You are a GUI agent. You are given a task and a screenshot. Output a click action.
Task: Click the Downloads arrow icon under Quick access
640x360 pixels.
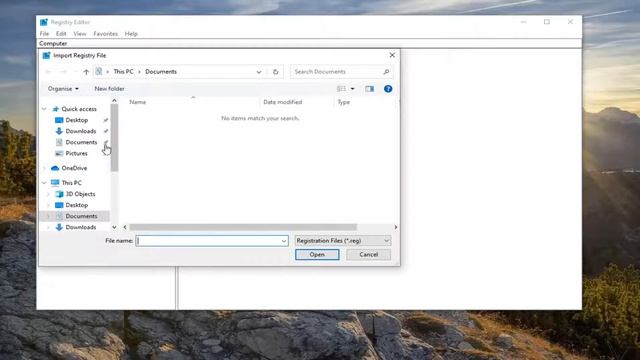(59, 131)
